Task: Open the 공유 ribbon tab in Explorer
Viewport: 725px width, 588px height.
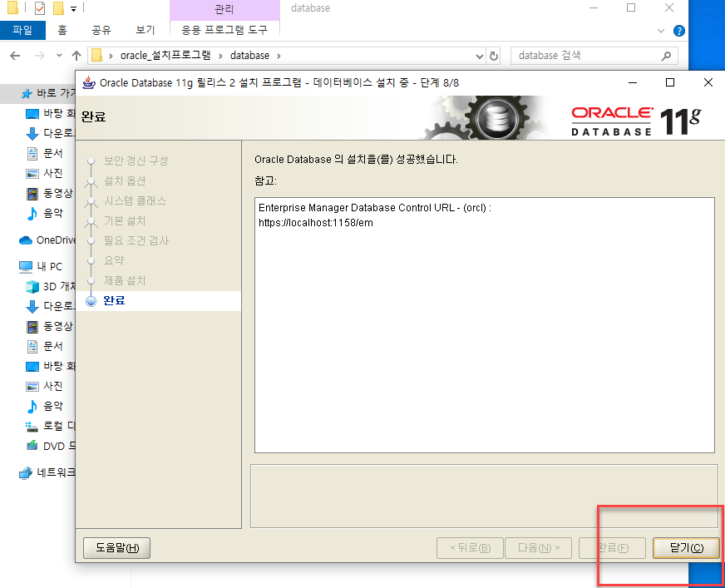Action: pos(101,30)
